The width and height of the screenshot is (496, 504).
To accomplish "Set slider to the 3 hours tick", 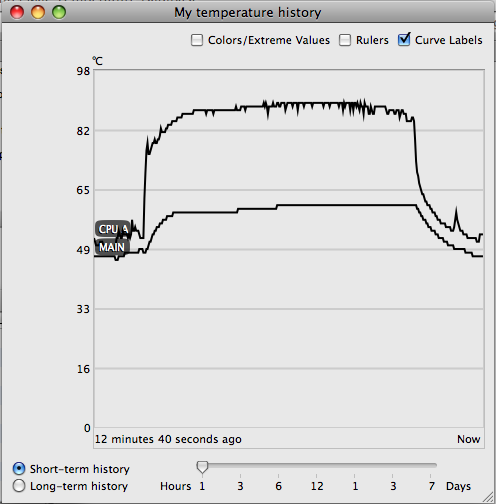I will pyautogui.click(x=240, y=476).
